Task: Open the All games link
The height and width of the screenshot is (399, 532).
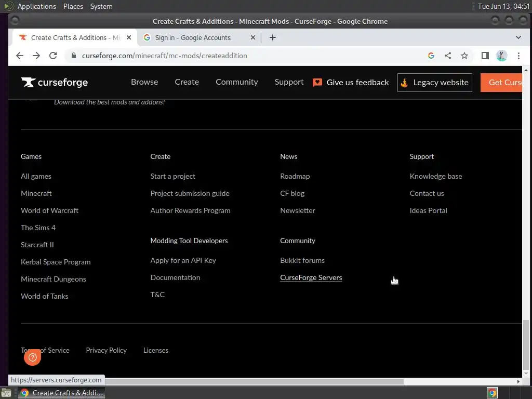Action: [x=36, y=177]
